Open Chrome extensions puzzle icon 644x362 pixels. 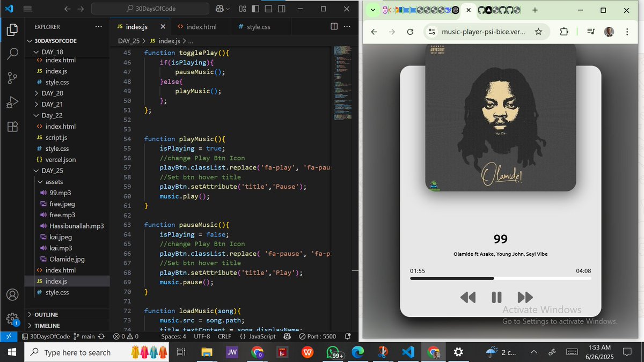(564, 32)
